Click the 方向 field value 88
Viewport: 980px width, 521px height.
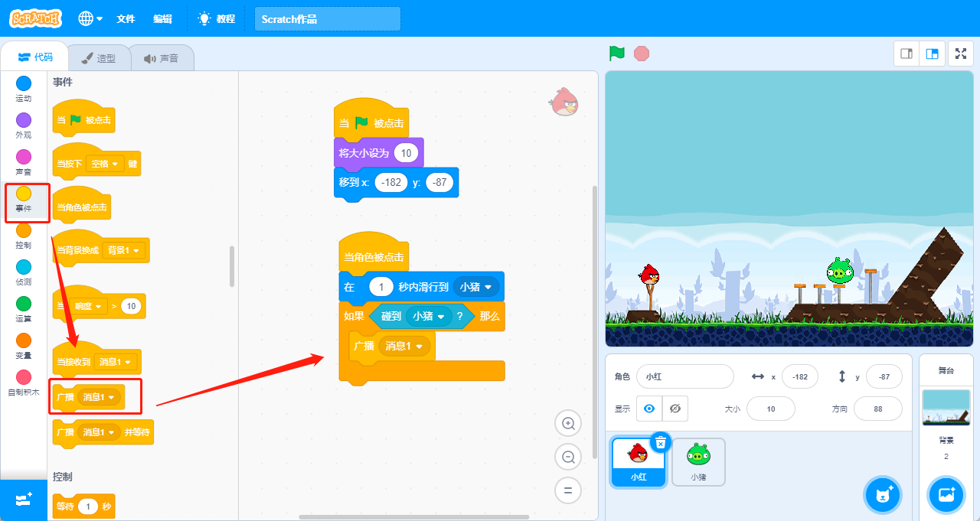pyautogui.click(x=877, y=409)
